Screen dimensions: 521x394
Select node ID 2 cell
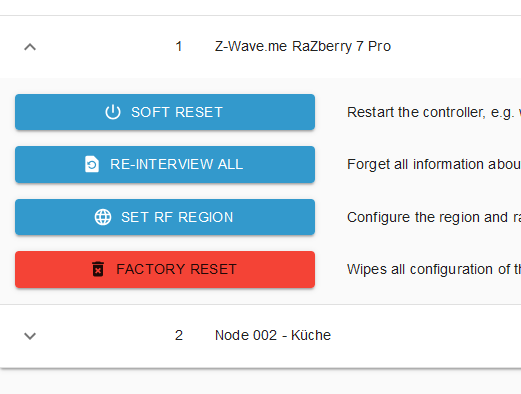coord(179,335)
